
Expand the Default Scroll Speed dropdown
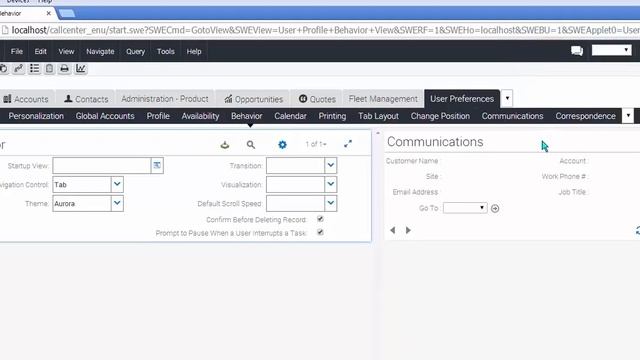point(331,203)
